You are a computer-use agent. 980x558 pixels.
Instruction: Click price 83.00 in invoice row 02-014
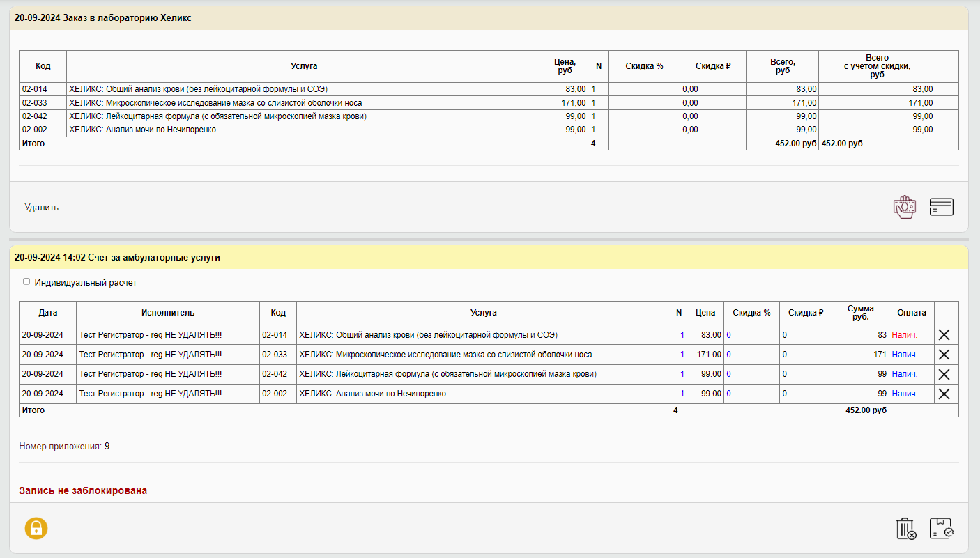[710, 335]
